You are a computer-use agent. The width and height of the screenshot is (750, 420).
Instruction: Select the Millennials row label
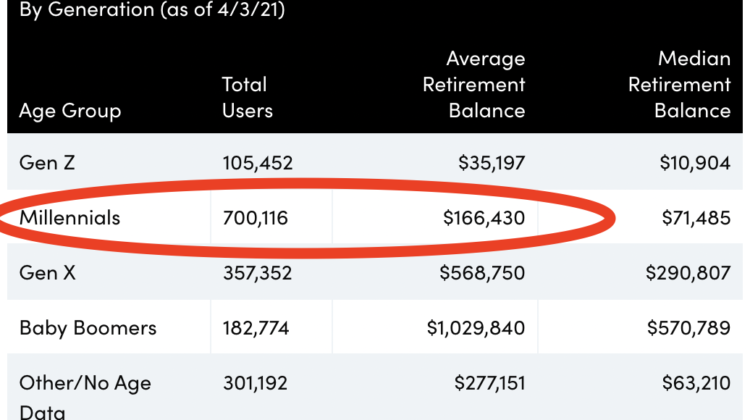[x=69, y=217]
